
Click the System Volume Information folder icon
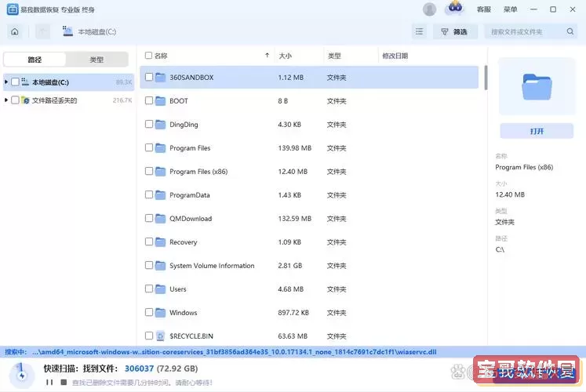tap(160, 266)
